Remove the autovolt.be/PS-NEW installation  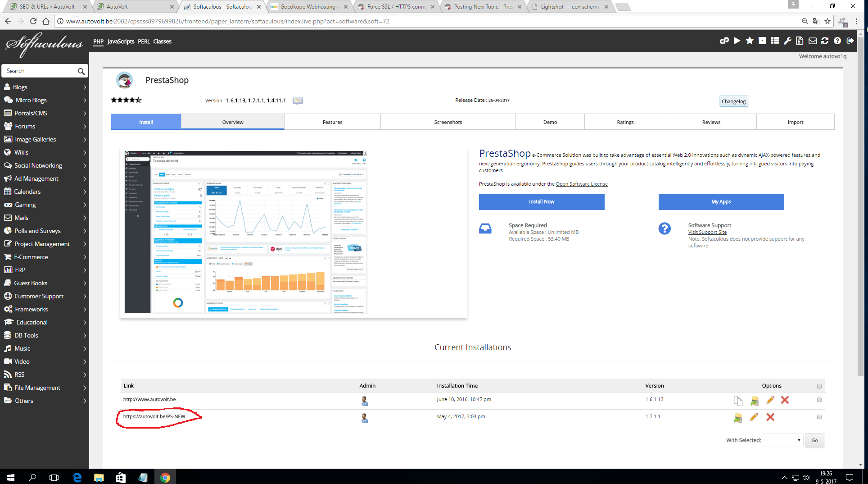(x=770, y=417)
